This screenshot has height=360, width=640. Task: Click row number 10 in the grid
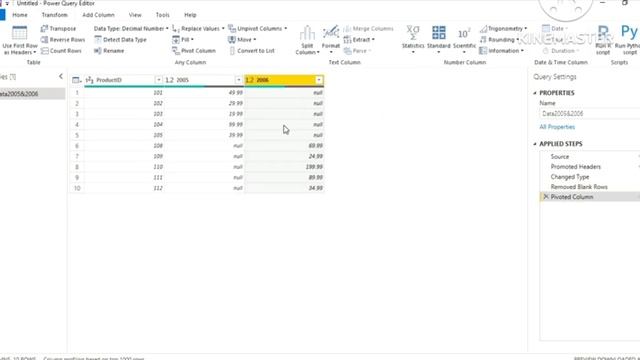point(77,188)
